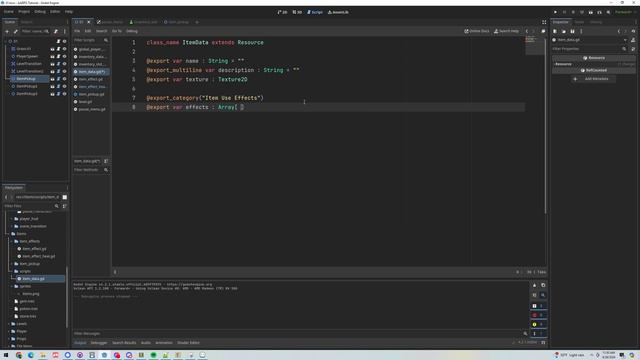Toggle visibility of the LevelTransition node
The height and width of the screenshot is (360, 640).
(64, 64)
